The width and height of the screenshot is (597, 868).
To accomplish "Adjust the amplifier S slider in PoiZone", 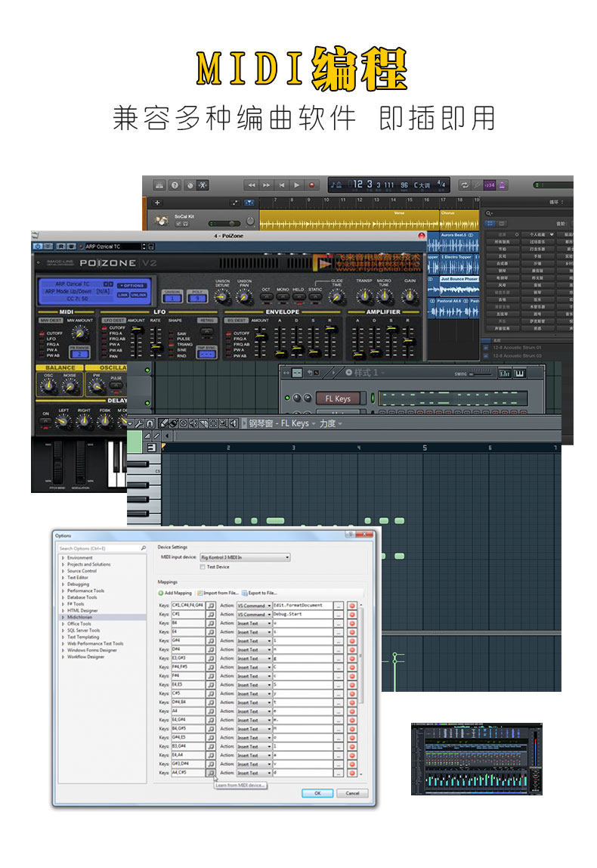I will pyautogui.click(x=392, y=342).
